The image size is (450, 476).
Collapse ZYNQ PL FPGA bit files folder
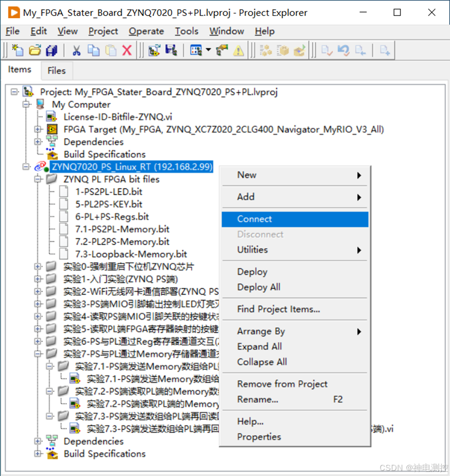click(38, 179)
